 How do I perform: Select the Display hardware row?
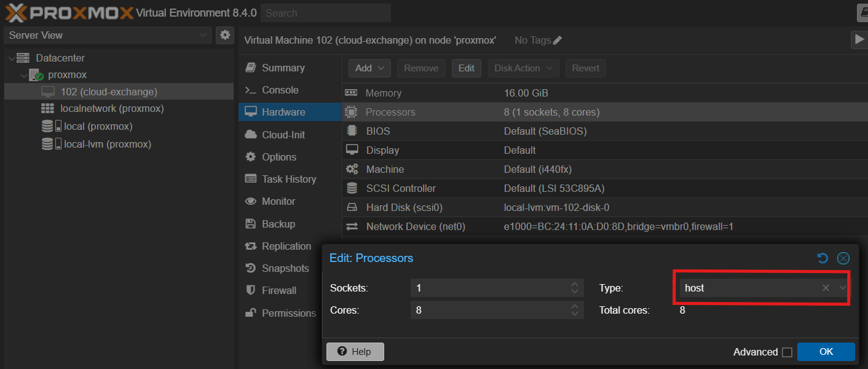point(605,150)
